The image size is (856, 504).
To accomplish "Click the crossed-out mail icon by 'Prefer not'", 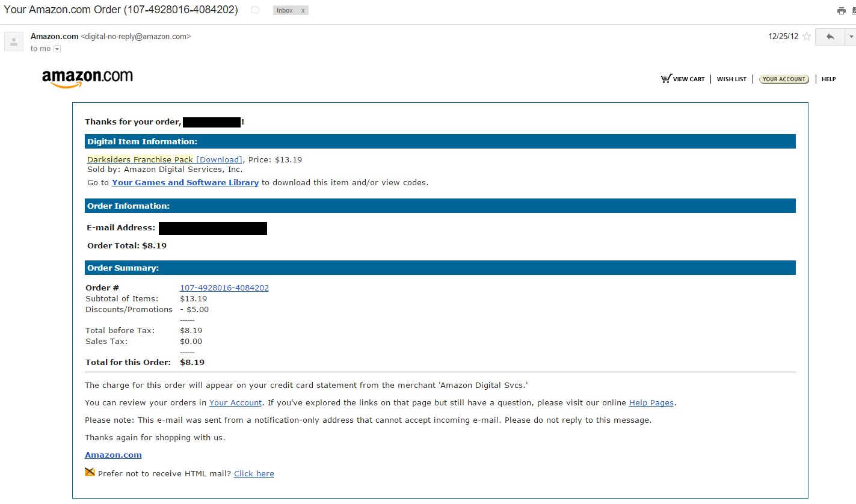I will (90, 472).
